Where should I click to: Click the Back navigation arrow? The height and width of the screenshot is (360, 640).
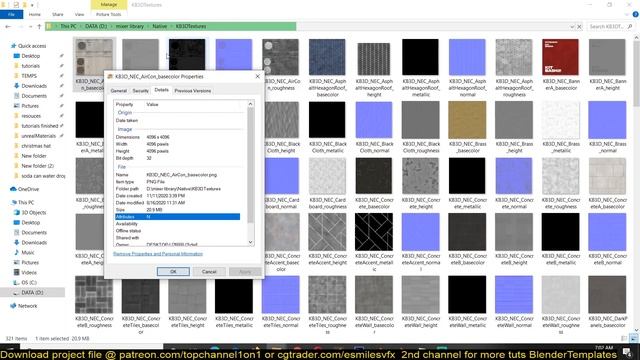tap(8, 27)
